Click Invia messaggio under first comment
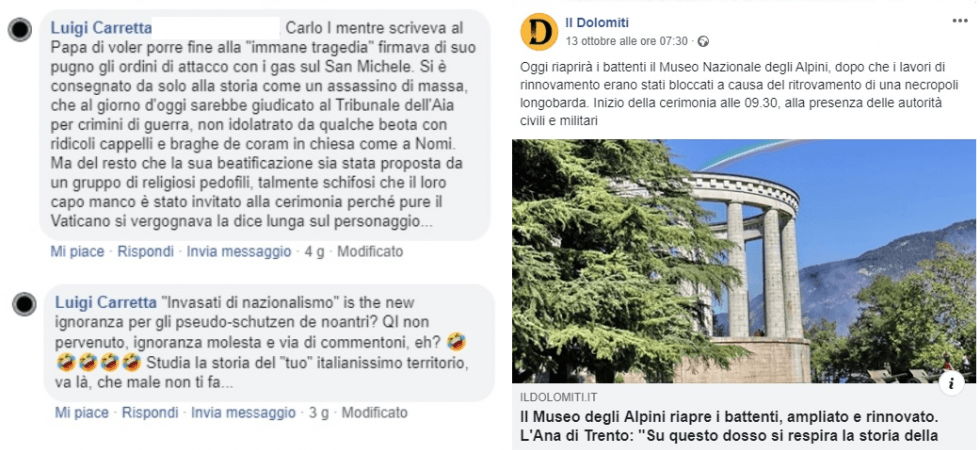This screenshot has width=980, height=450. point(239,252)
